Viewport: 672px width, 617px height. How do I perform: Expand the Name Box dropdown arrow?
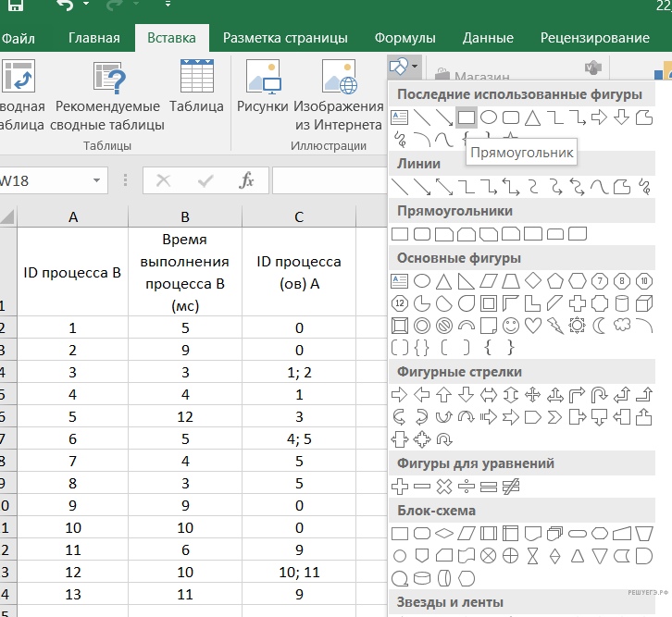[x=96, y=181]
